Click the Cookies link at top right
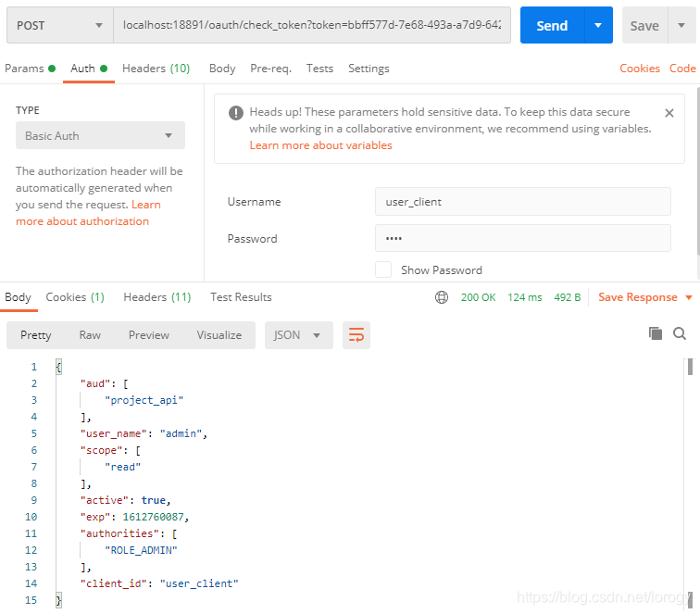Screen dimensions: 700x614 [x=639, y=69]
